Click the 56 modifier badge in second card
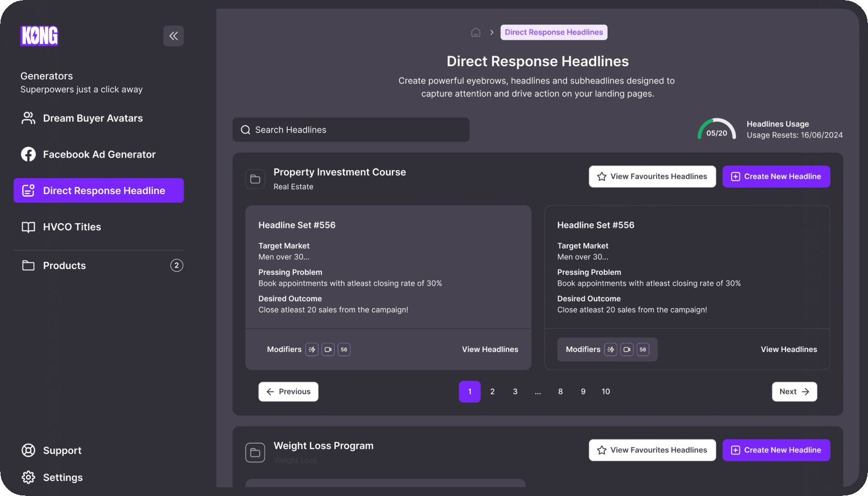The height and width of the screenshot is (496, 868). (x=643, y=349)
